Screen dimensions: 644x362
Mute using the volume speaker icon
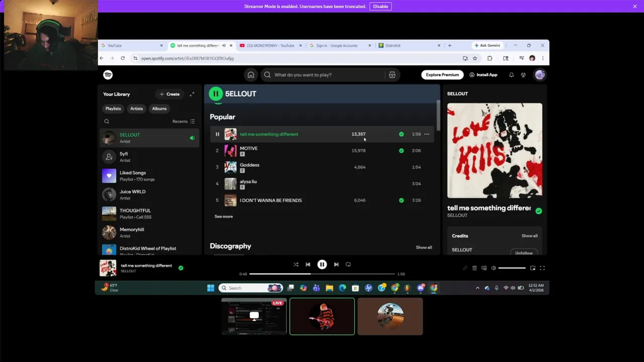coord(494,268)
